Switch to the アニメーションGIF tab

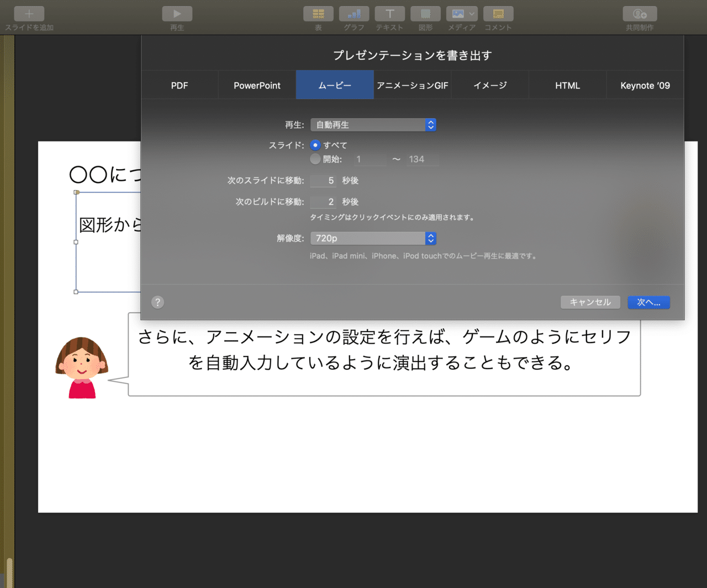413,85
